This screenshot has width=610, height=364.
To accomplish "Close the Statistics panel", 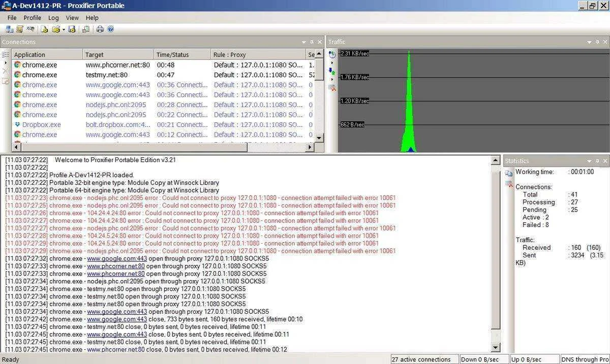I will click(605, 161).
